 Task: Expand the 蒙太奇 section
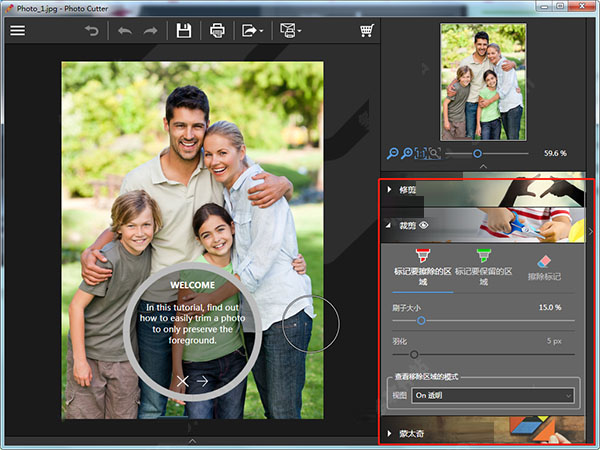click(389, 434)
